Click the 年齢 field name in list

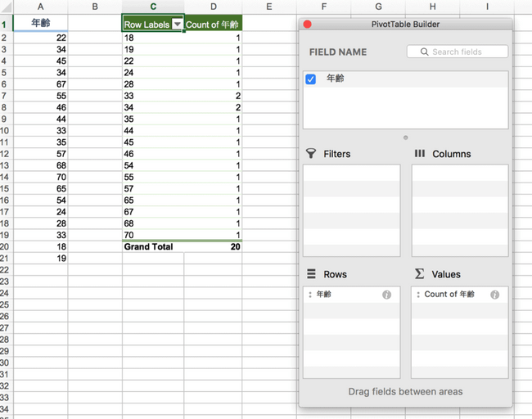pyautogui.click(x=336, y=79)
